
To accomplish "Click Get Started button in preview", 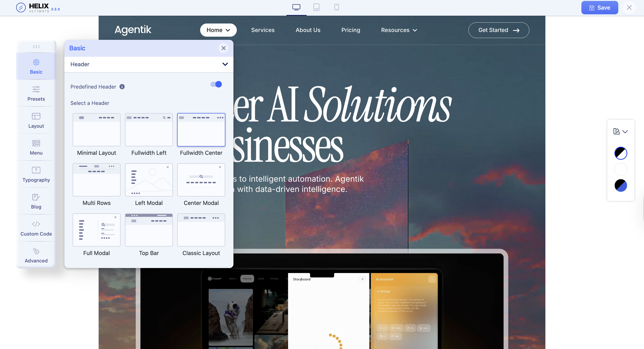I will 498,30.
